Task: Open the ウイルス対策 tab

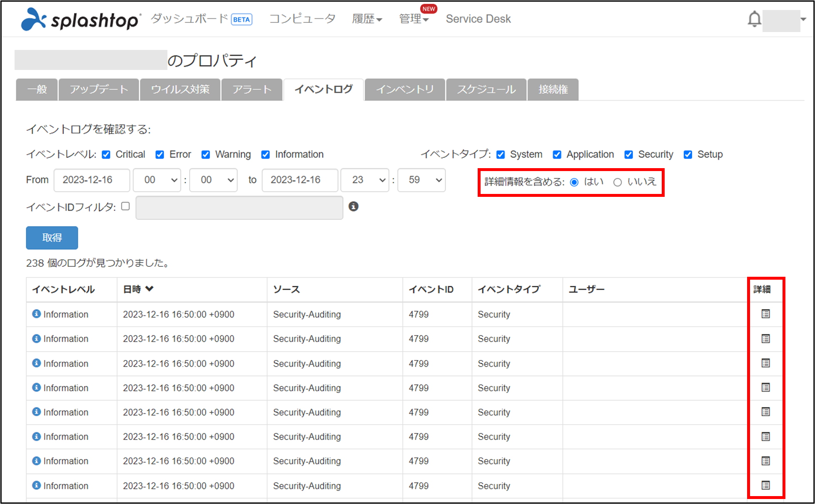Action: tap(180, 89)
